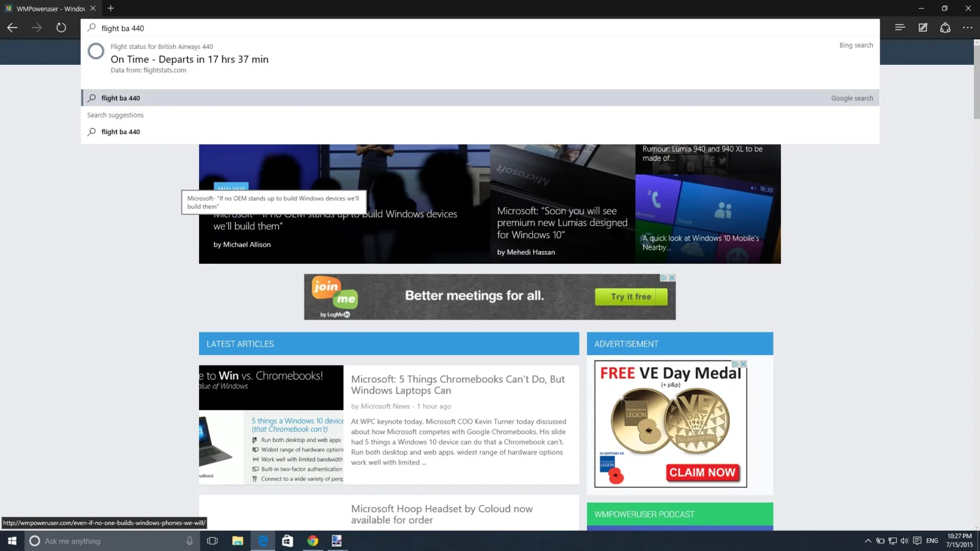Open File Explorer from the taskbar
980x551 pixels.
click(x=238, y=541)
